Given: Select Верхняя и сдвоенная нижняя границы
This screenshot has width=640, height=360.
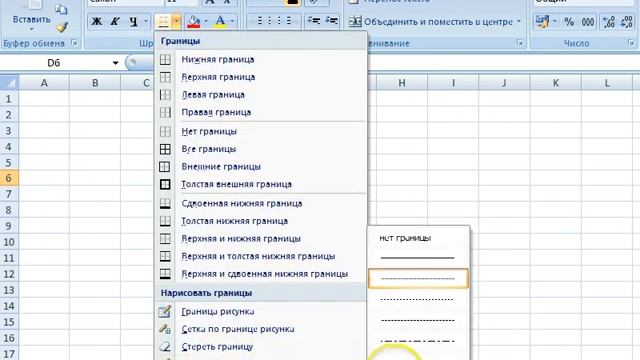Looking at the screenshot, I should tap(261, 273).
